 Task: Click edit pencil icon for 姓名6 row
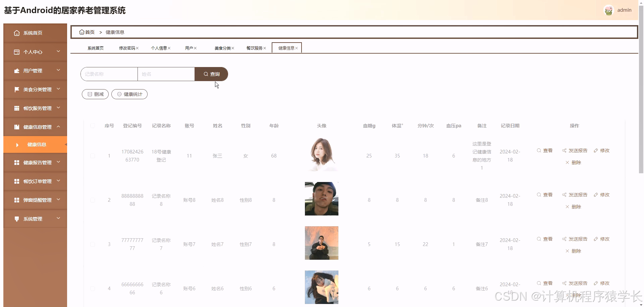(x=596, y=283)
